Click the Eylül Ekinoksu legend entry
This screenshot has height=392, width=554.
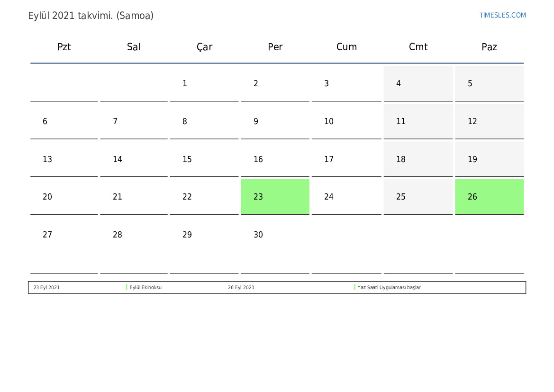click(x=145, y=288)
